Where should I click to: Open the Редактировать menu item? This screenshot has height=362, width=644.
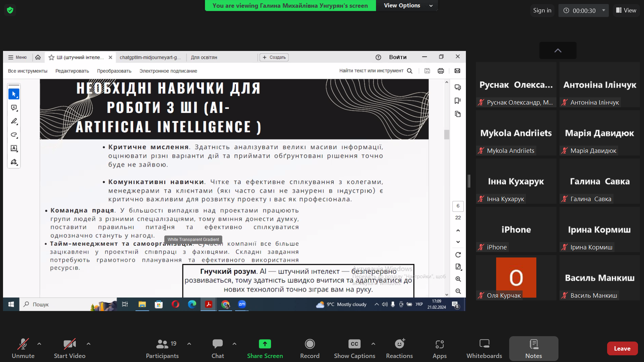point(72,71)
